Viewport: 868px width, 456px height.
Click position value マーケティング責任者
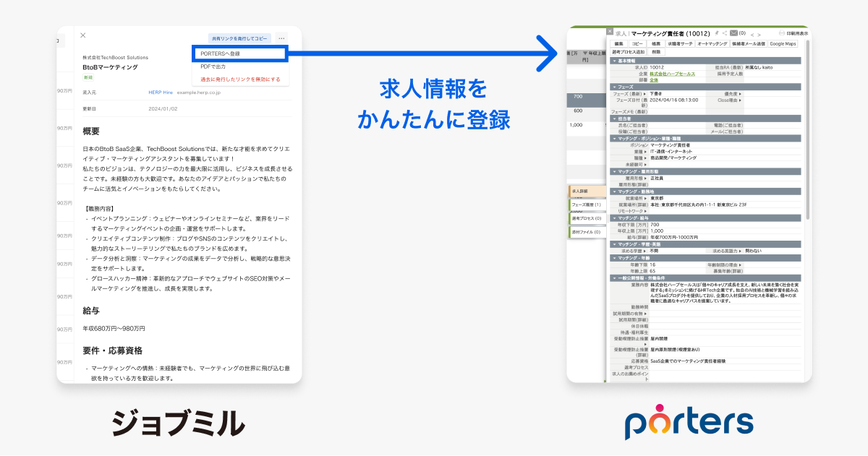click(670, 145)
